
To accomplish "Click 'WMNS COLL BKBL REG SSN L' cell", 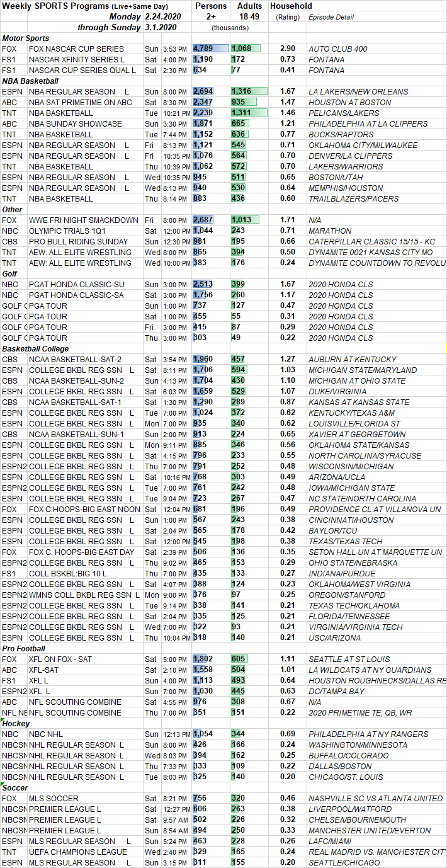I will click(x=84, y=595).
